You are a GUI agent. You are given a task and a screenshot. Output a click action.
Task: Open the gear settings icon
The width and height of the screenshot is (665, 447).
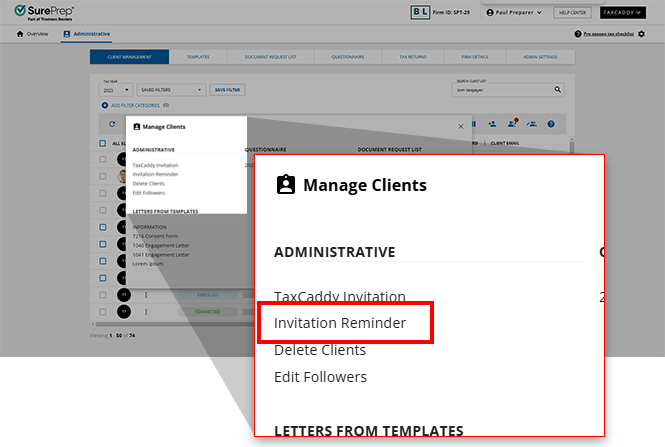coord(641,34)
